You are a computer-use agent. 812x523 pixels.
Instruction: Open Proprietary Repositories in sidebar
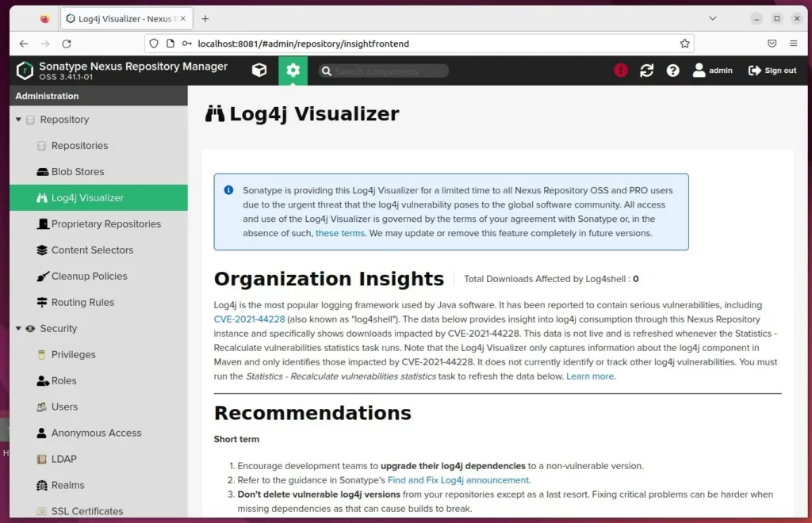pyautogui.click(x=105, y=224)
